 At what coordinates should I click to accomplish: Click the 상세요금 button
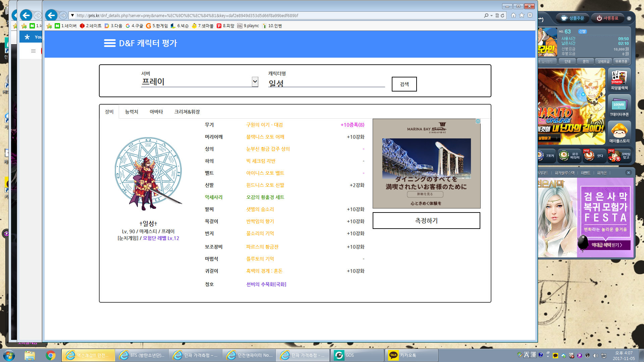[604, 61]
